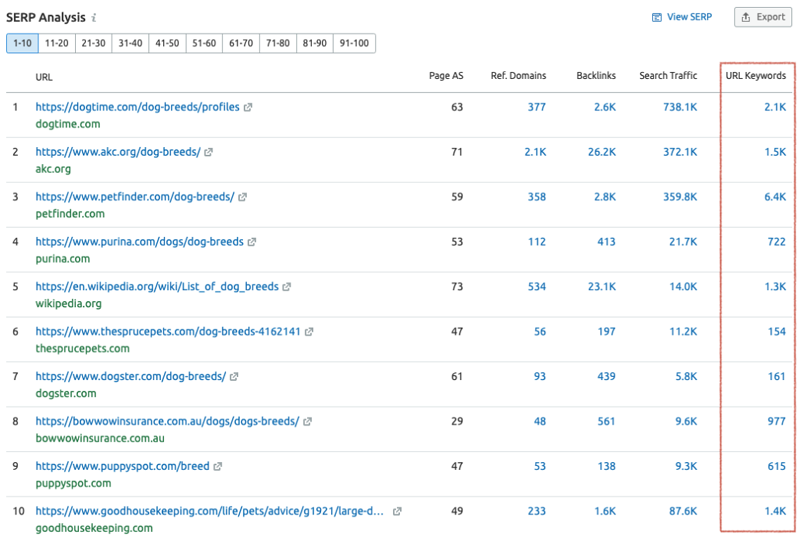Click Backlinks value 23.1K for wikipedia.org
The image size is (800, 538).
(602, 287)
